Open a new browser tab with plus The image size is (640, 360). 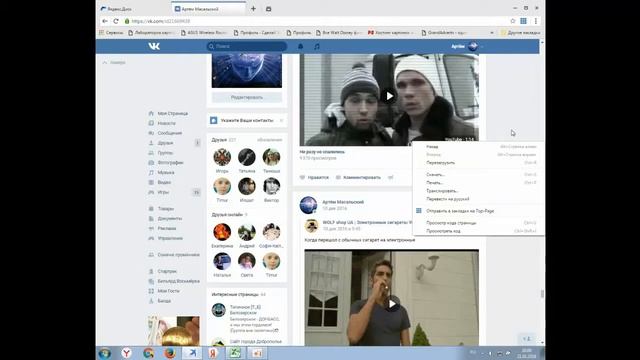tap(253, 9)
